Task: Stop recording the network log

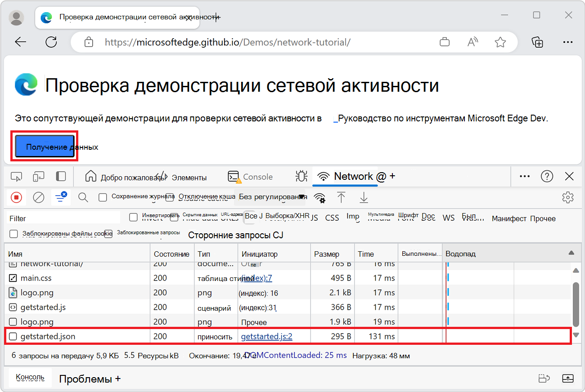Action: (x=17, y=197)
